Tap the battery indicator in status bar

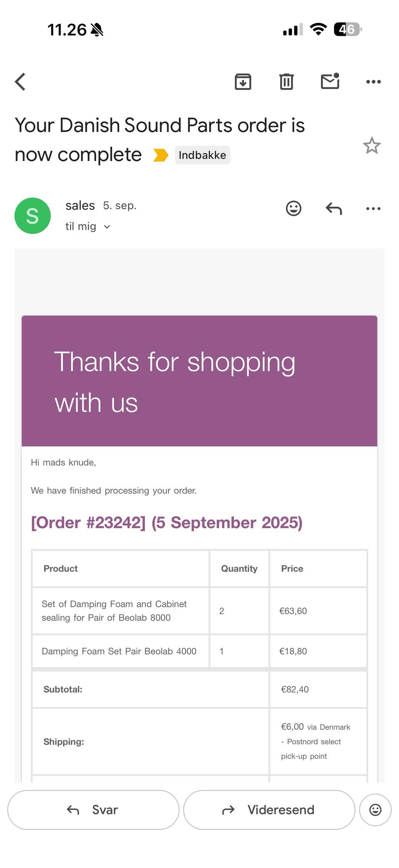pyautogui.click(x=347, y=30)
